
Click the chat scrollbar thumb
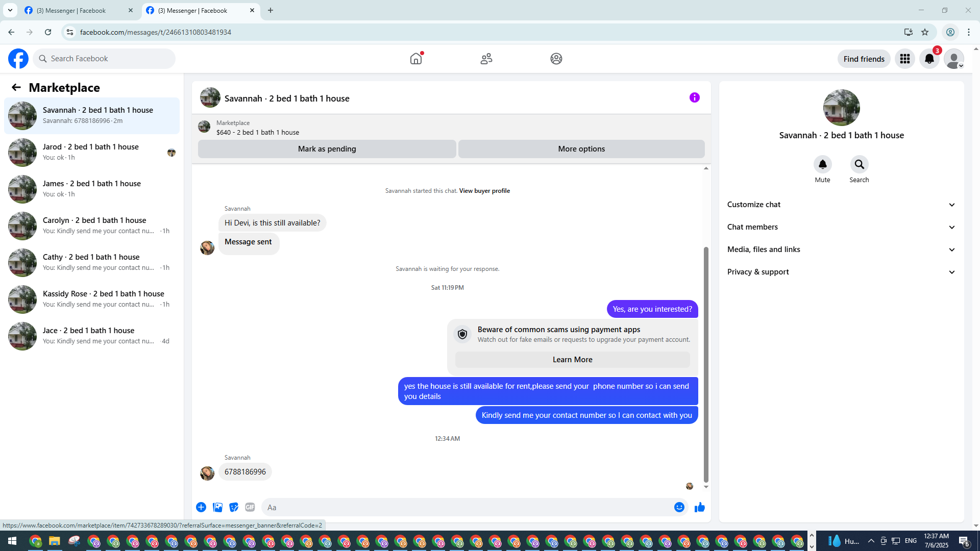[x=706, y=364]
